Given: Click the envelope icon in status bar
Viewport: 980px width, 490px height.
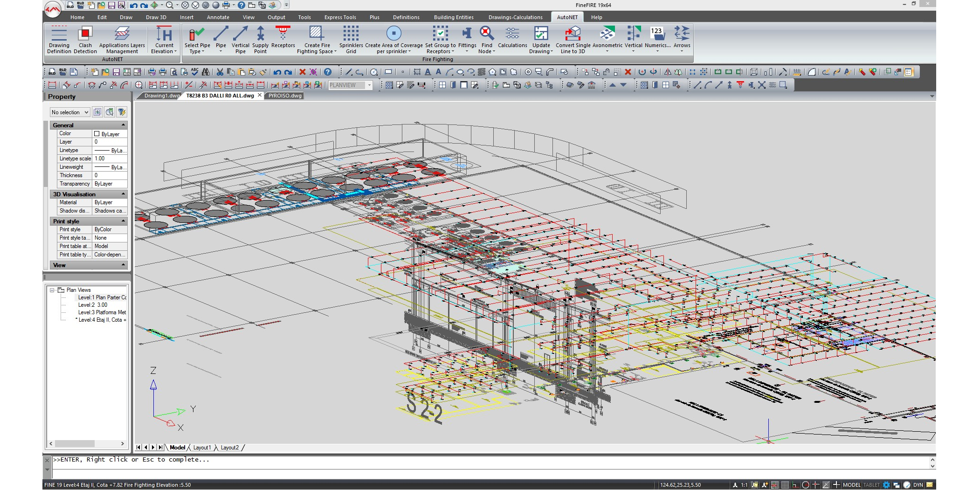Looking at the screenshot, I should coord(930,485).
